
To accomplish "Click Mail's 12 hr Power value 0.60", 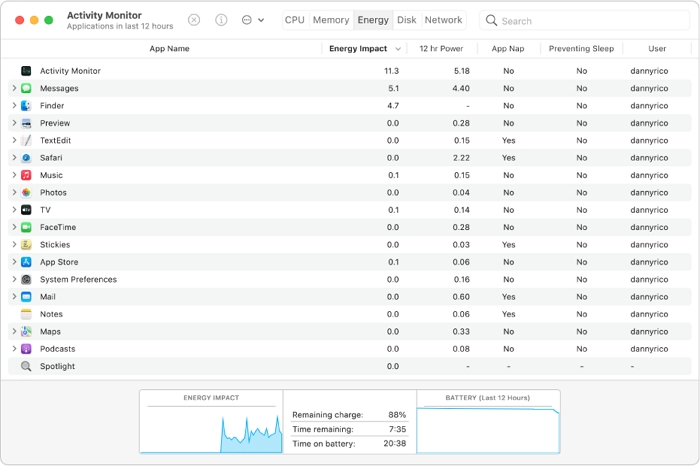I will coord(461,297).
